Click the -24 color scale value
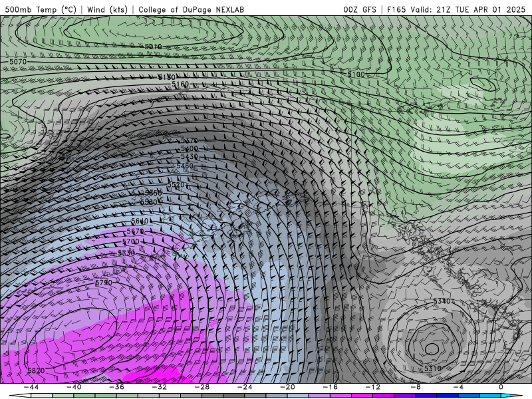532x399 pixels. coord(245,387)
